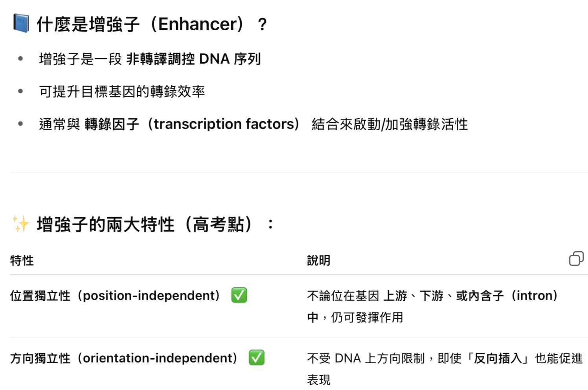Click the bold term transcription factors

point(226,124)
